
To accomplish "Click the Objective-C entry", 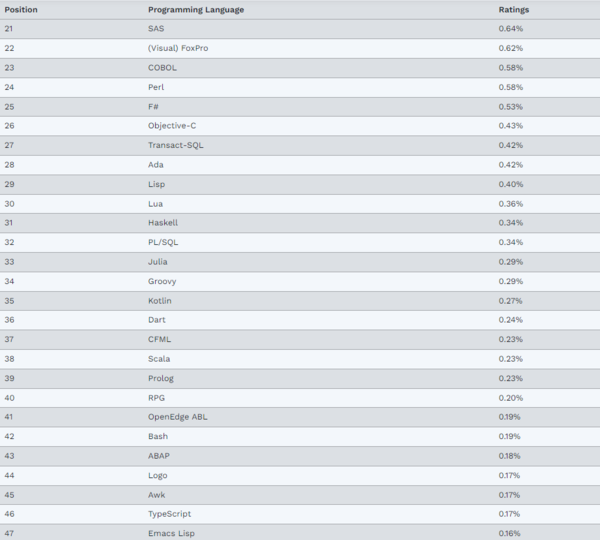I will 172,126.
